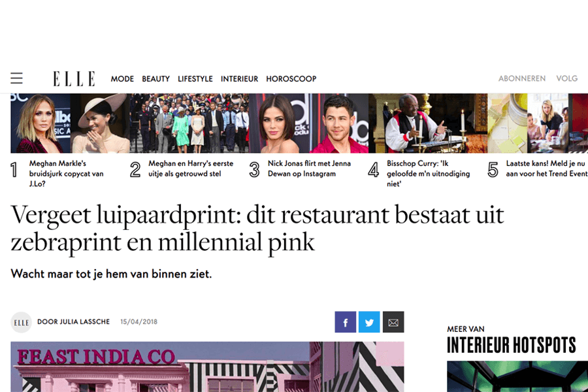Open the Beauty menu section
The image size is (588, 392).
pyautogui.click(x=155, y=79)
